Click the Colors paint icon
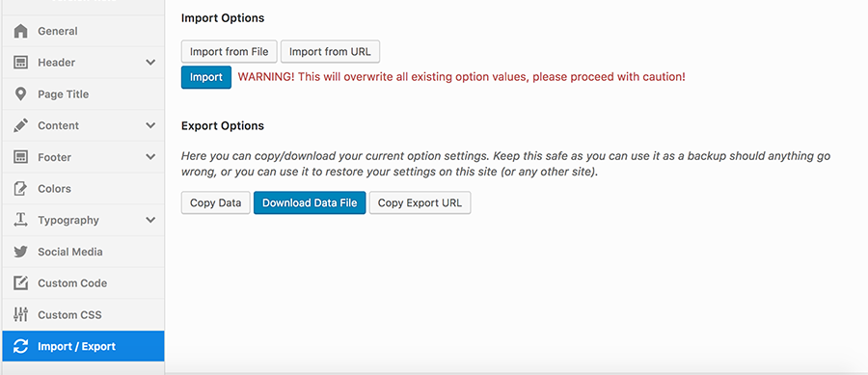Viewport: 868px width, 375px height. [x=20, y=189]
